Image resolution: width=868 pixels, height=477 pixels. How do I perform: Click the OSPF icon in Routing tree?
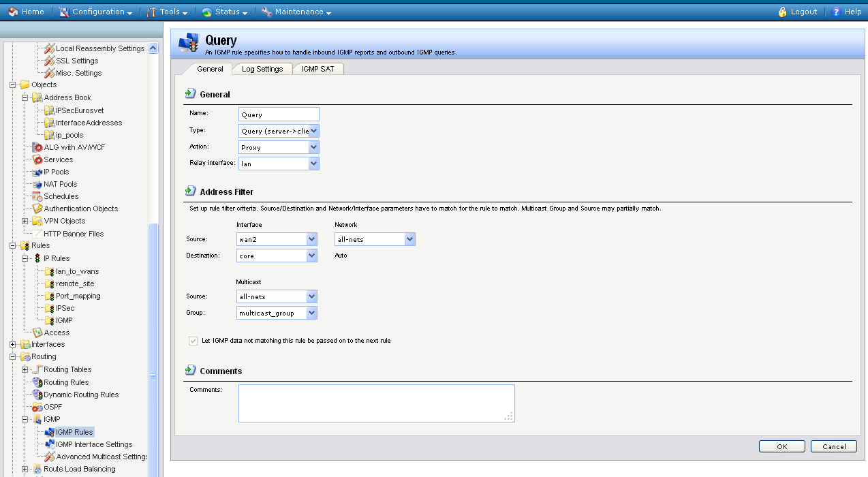(37, 407)
